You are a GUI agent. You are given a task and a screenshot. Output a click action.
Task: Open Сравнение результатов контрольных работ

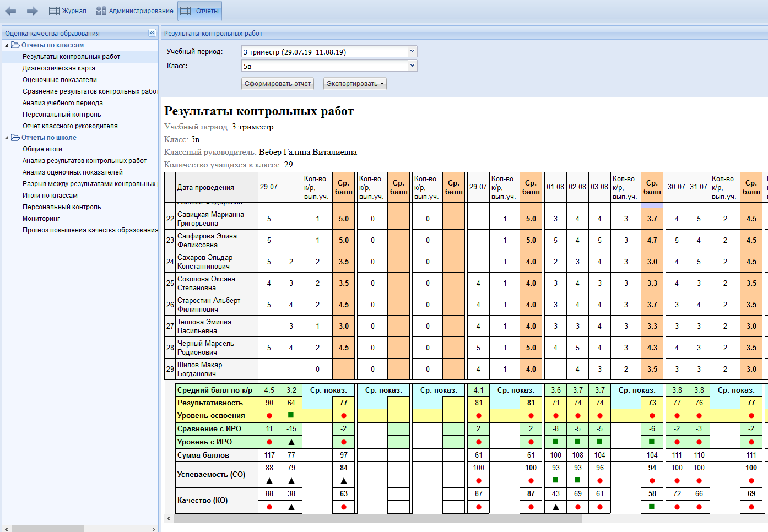click(90, 91)
